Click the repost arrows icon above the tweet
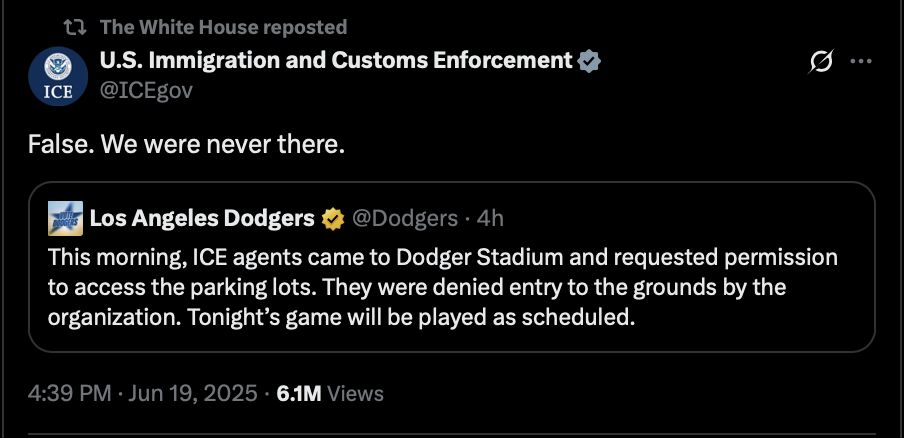Screen dimensions: 904x438 [75, 27]
